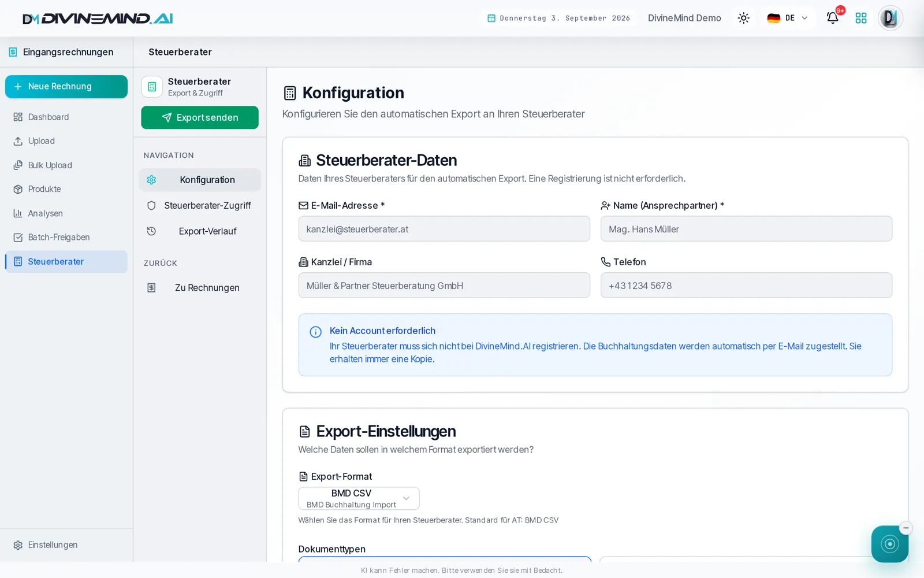The width and height of the screenshot is (924, 578).
Task: Click the Export senden button
Action: (x=200, y=117)
